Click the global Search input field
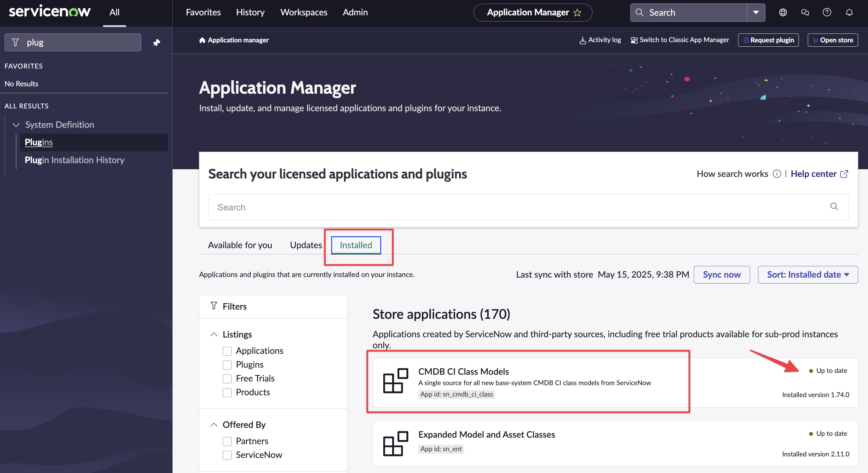This screenshot has height=473, width=868. click(688, 13)
